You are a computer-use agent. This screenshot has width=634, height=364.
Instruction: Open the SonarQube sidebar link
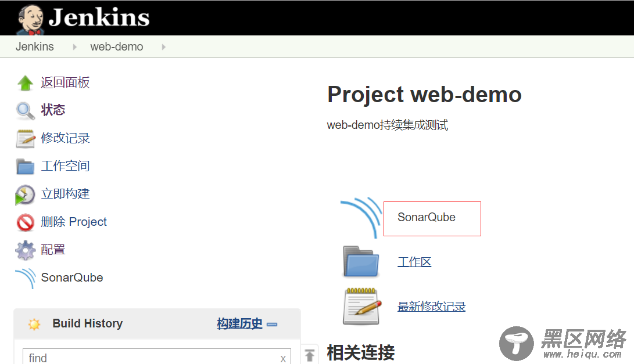(x=72, y=277)
